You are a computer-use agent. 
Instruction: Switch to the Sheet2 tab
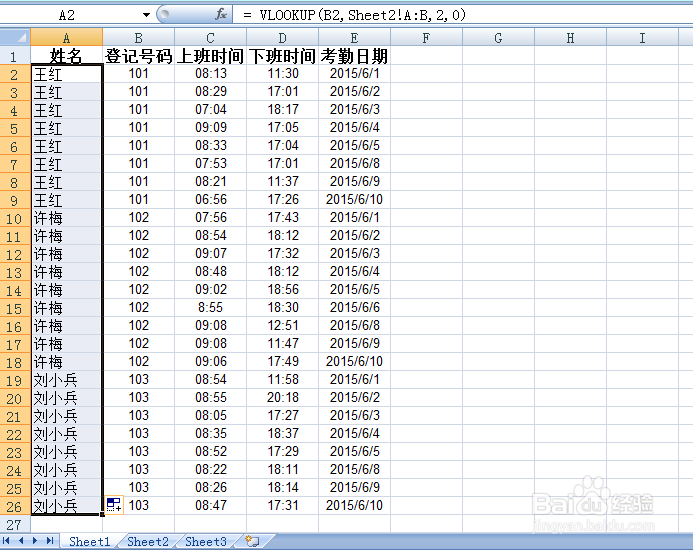[x=148, y=541]
